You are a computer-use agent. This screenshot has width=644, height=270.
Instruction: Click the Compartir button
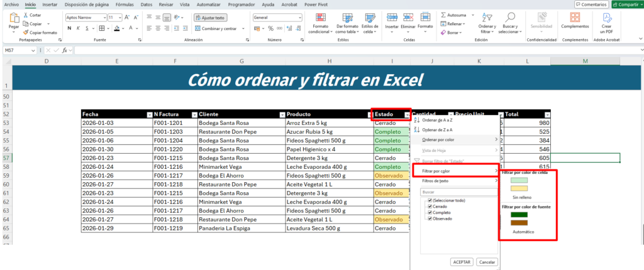pos(627,4)
